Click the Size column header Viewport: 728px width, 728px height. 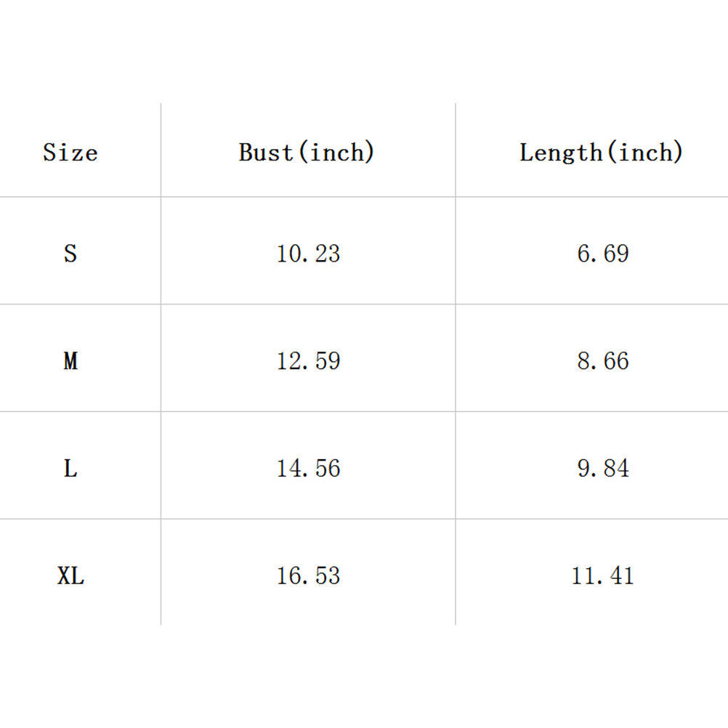pyautogui.click(x=70, y=153)
